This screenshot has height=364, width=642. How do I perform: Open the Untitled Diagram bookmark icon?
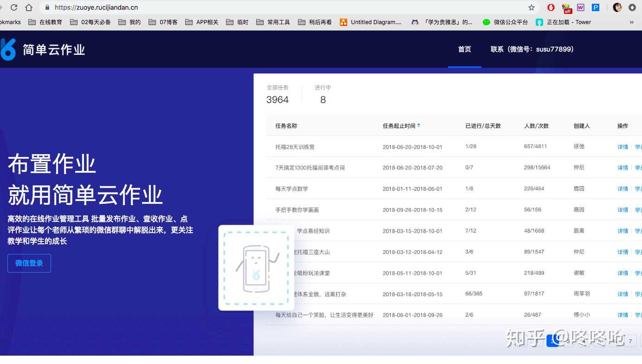(x=344, y=21)
